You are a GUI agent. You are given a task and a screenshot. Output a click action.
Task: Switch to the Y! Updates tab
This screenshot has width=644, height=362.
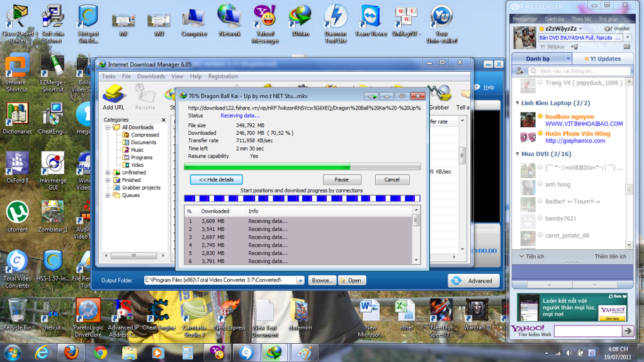click(x=601, y=59)
